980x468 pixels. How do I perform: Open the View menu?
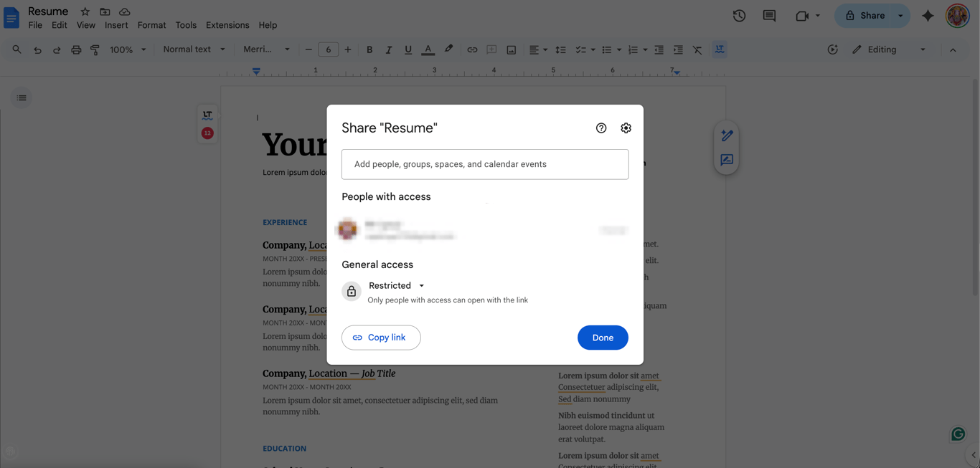[x=86, y=25]
